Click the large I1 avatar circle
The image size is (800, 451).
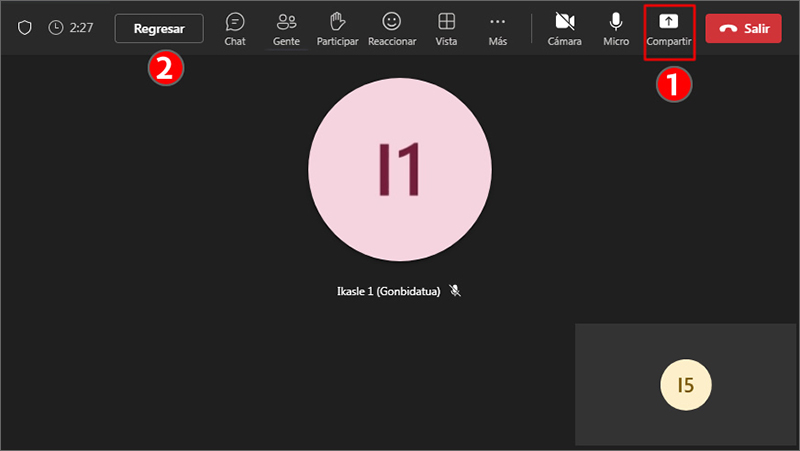point(399,170)
